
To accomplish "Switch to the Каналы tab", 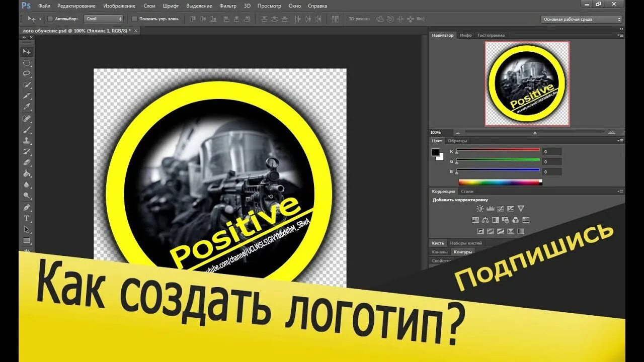I will [439, 252].
